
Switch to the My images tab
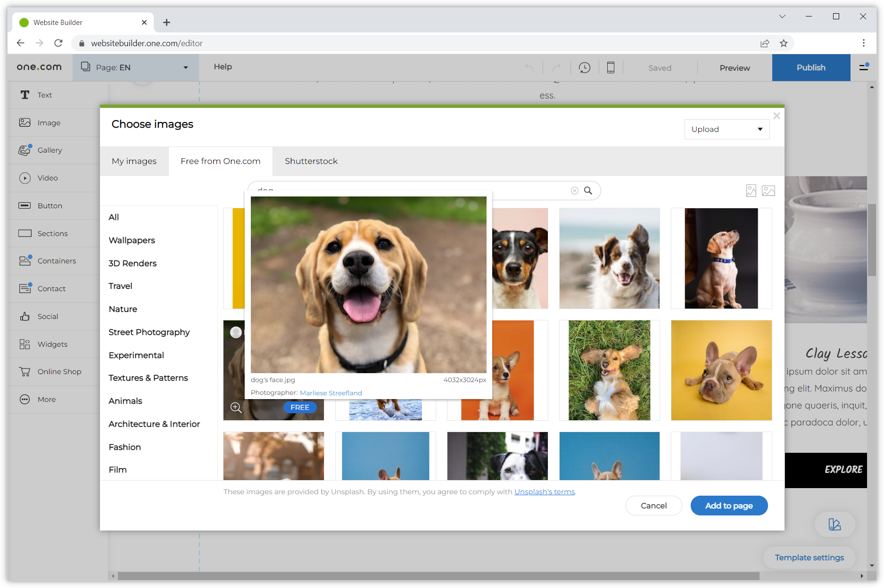click(x=134, y=161)
